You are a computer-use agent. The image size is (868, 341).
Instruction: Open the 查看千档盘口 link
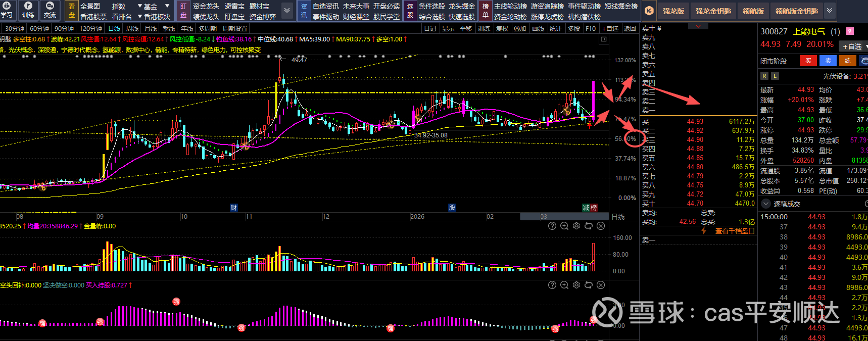(x=735, y=231)
